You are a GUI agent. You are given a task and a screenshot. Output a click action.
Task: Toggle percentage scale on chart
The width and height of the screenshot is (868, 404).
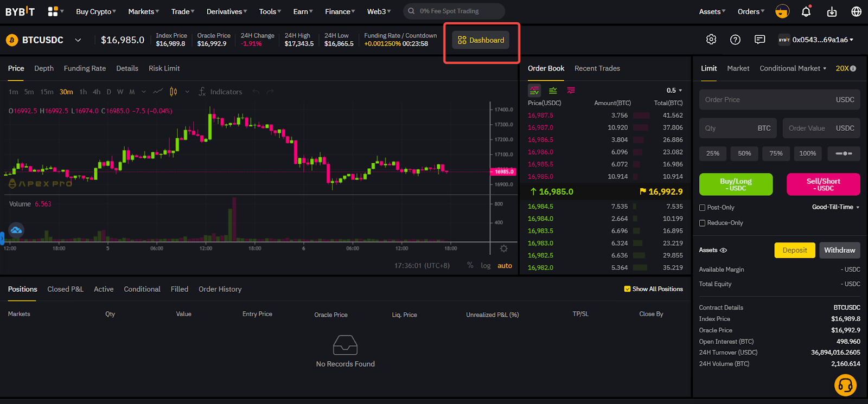pyautogui.click(x=470, y=265)
